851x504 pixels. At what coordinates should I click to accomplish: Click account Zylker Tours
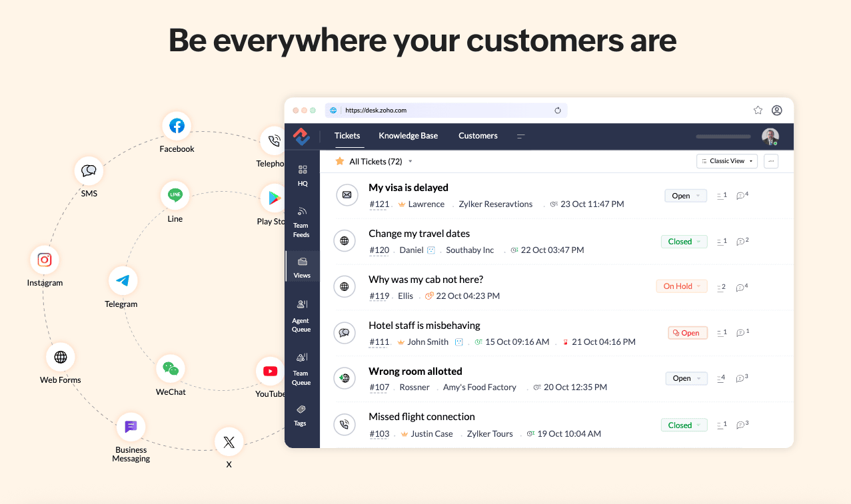pos(490,434)
